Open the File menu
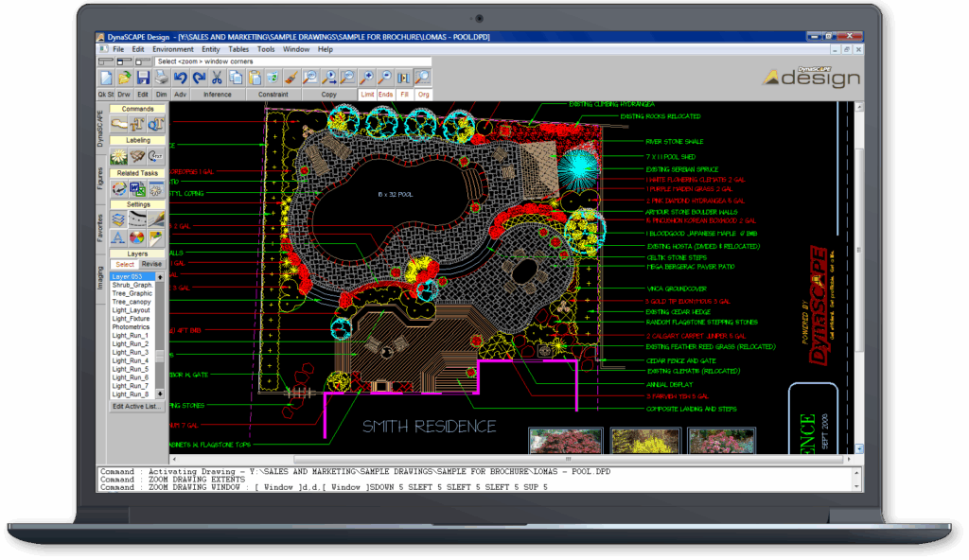 tap(118, 49)
